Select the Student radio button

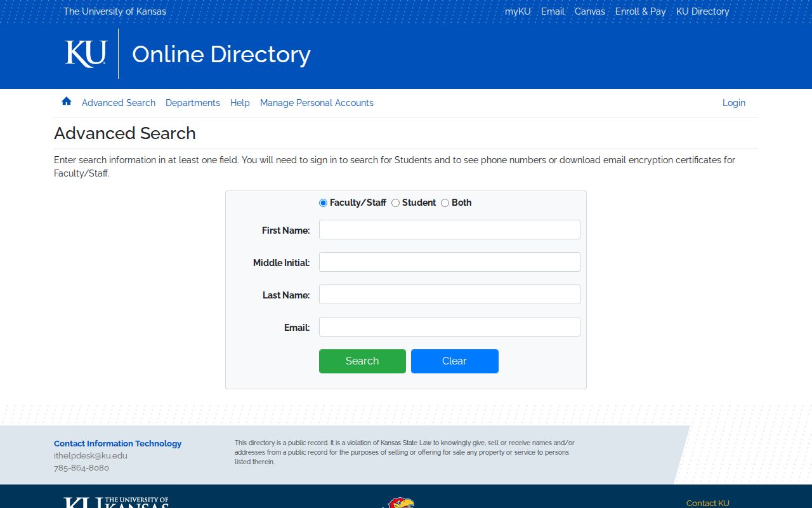click(x=395, y=203)
